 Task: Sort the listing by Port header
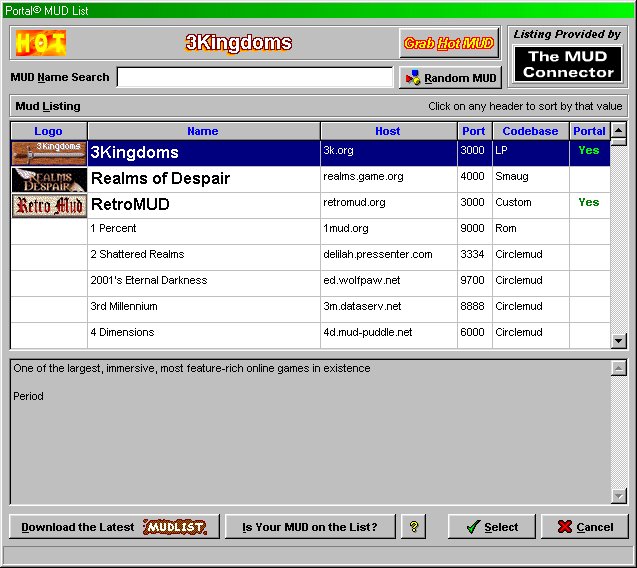point(474,131)
